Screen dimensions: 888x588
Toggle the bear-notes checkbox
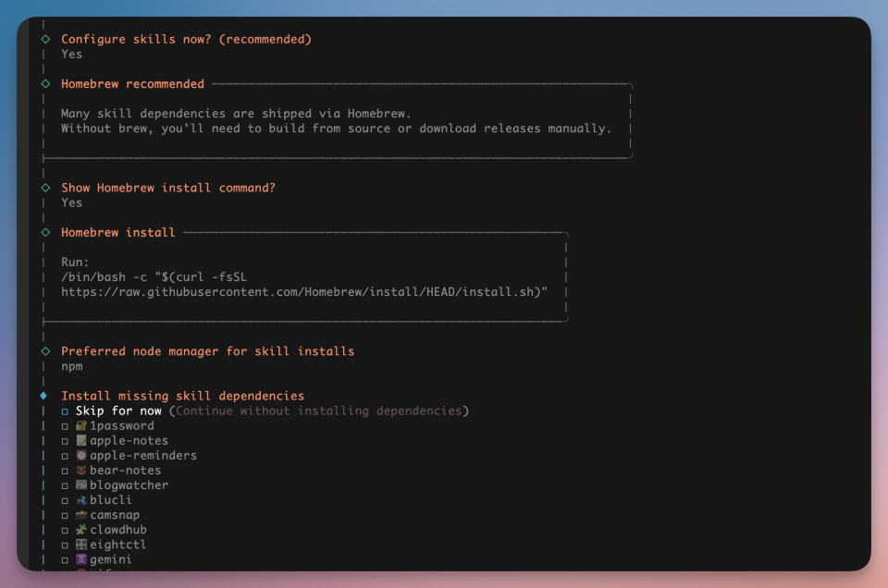[65, 471]
